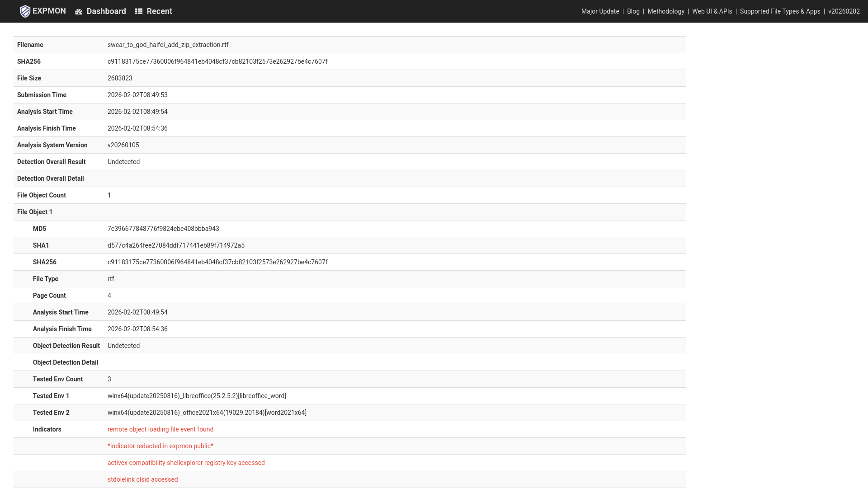Click the activex compatibility shellexplorer indicator
This screenshot has height=488, width=868.
pyautogui.click(x=186, y=462)
